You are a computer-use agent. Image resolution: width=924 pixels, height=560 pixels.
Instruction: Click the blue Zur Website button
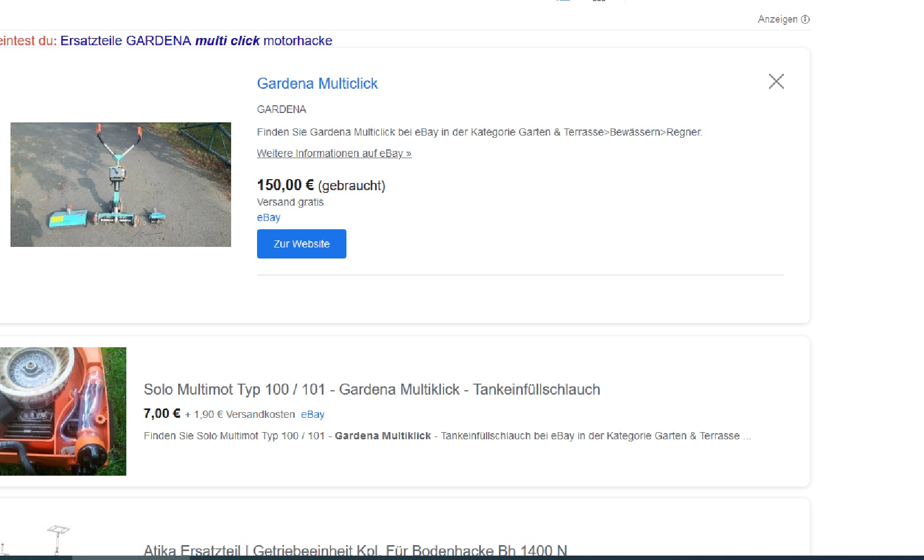click(x=302, y=244)
